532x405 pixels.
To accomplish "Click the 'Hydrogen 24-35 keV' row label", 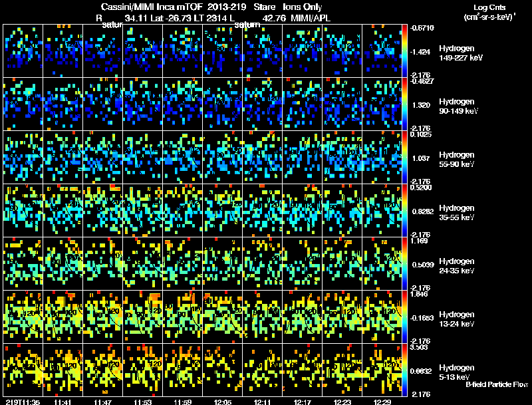I will click(x=457, y=266).
